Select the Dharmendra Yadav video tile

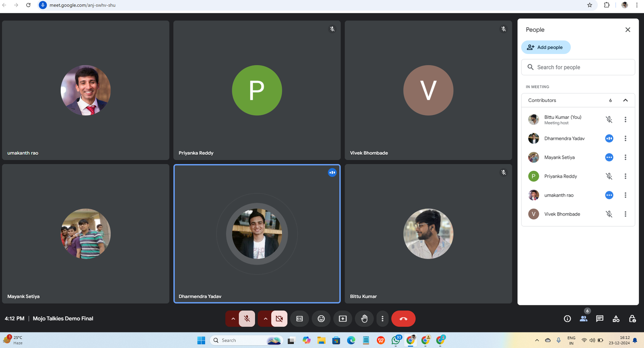coord(257,234)
